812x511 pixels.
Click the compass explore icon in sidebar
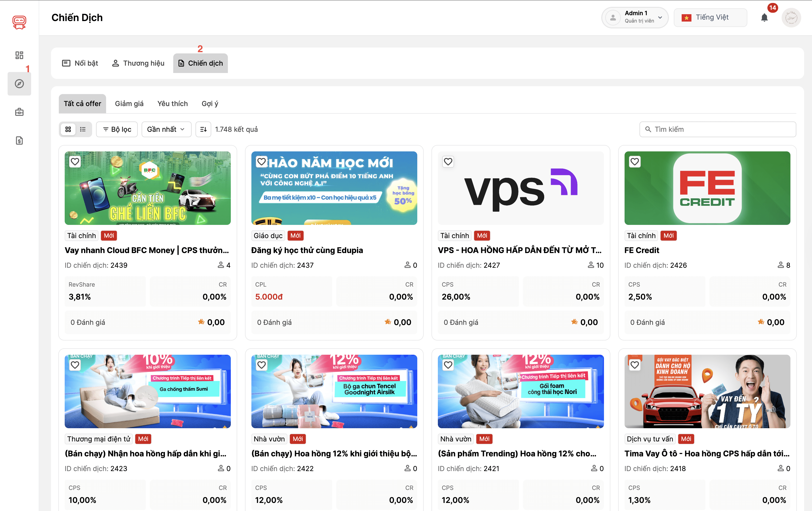point(19,84)
